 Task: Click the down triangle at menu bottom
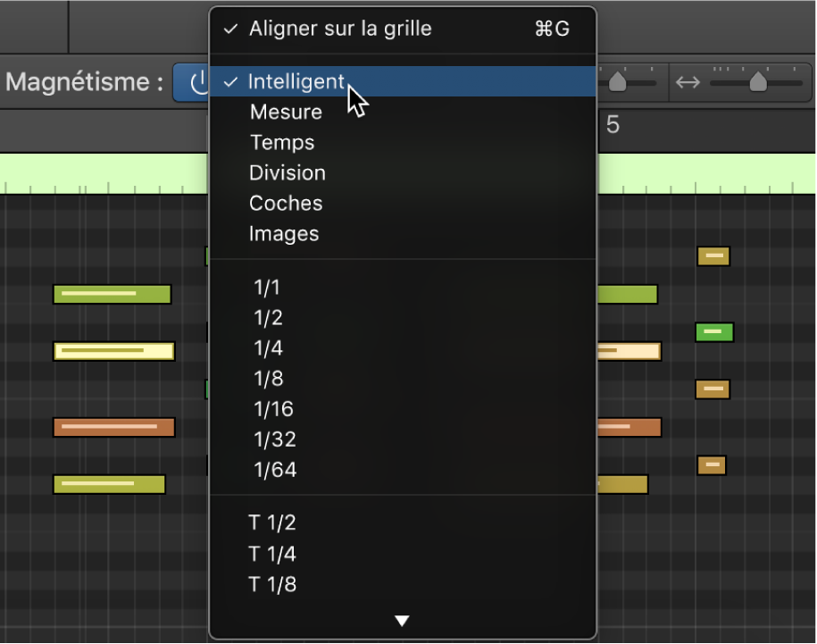point(402,621)
